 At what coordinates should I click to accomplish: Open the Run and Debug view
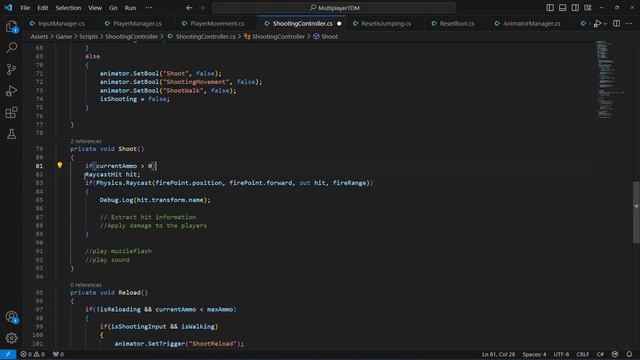(x=11, y=91)
